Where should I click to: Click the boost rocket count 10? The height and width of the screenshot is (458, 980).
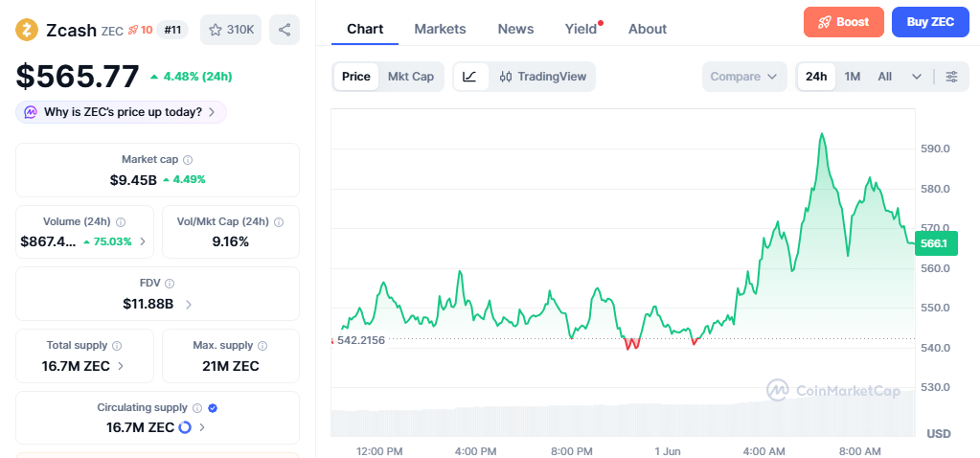(141, 30)
